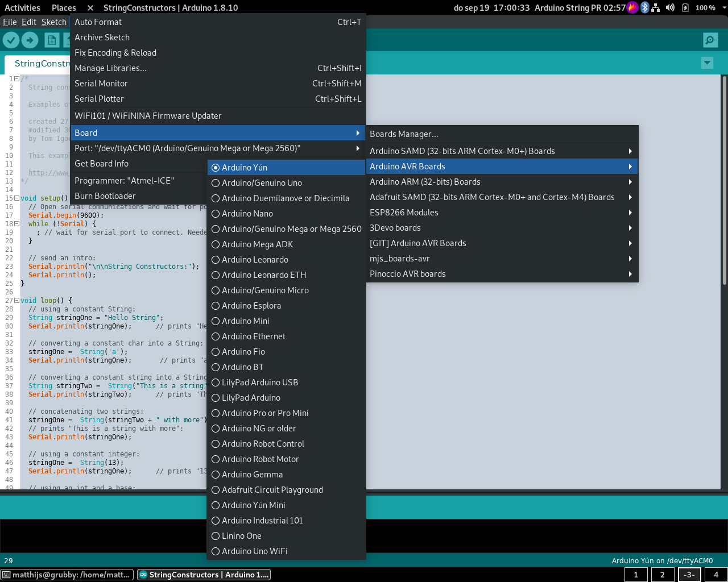Switch to workspace 2
728x582 pixels.
coord(663,575)
